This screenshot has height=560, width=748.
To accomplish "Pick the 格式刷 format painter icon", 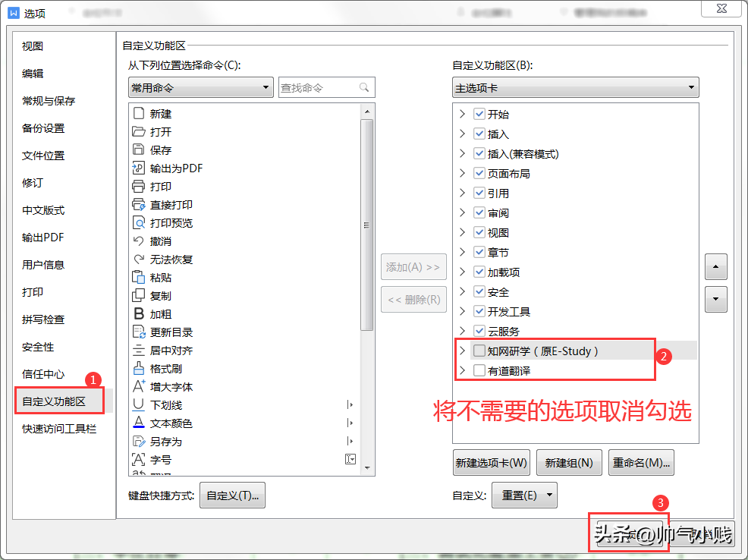I will pyautogui.click(x=138, y=368).
